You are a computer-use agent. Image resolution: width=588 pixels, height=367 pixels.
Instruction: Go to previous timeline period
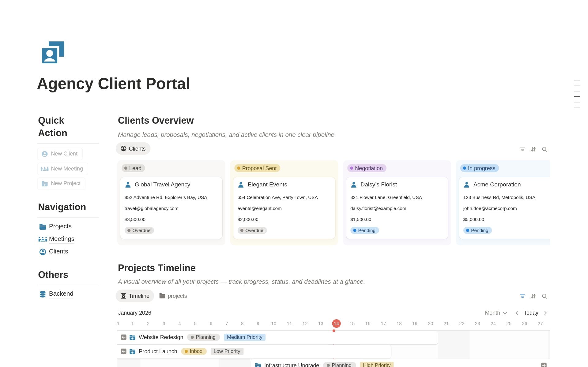click(x=517, y=313)
